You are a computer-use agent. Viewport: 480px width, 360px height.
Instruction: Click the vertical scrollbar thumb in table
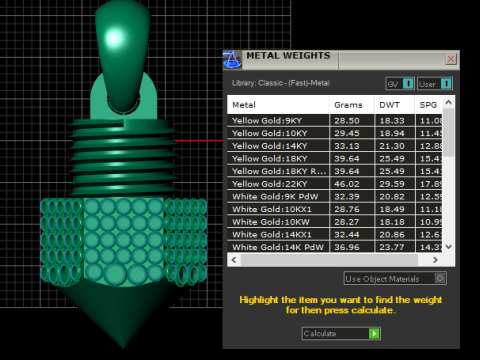tap(449, 132)
